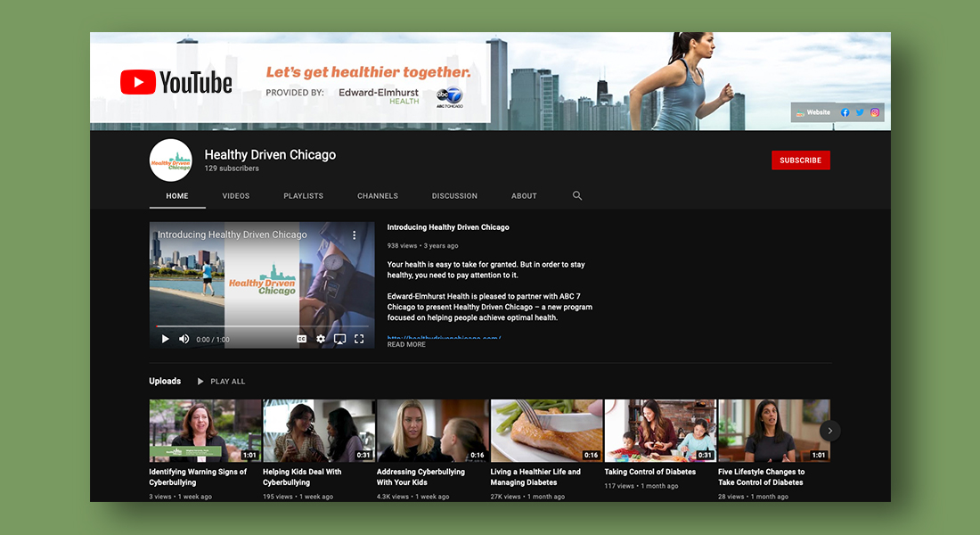
Task: Click the channel search magnifier icon
Action: (577, 196)
